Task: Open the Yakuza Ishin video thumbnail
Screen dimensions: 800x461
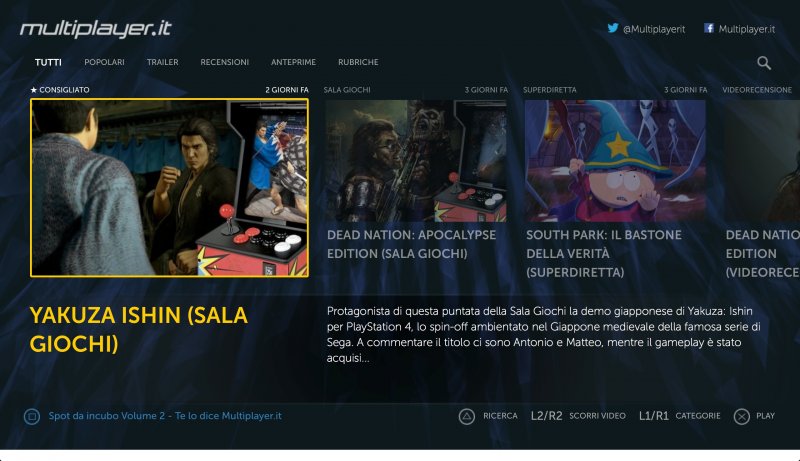Action: [169, 187]
